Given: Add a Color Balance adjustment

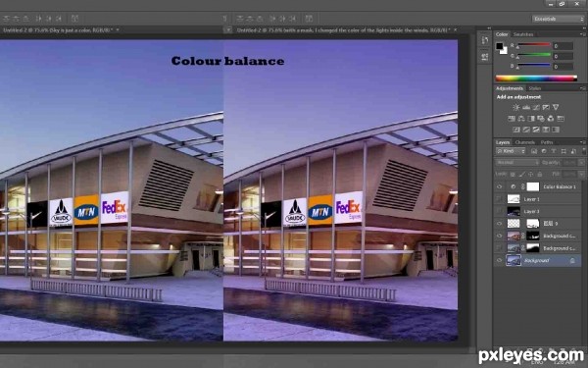Looking at the screenshot, I should coord(521,119).
